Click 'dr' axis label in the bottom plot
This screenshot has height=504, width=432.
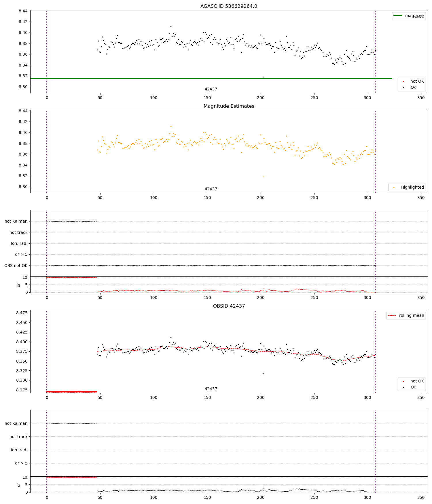pyautogui.click(x=19, y=485)
